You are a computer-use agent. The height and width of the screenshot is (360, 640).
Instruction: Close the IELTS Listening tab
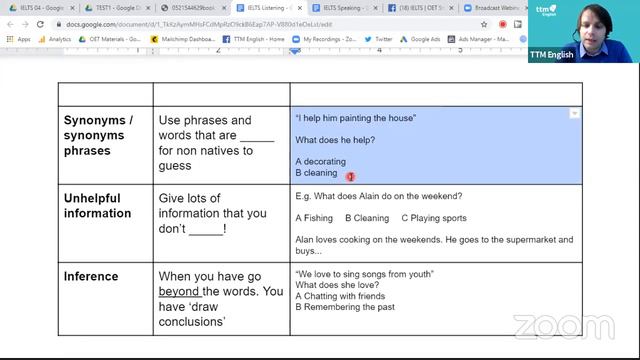pos(300,8)
